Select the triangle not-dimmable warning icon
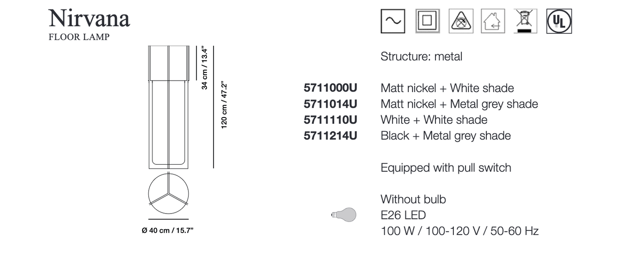 coord(460,21)
